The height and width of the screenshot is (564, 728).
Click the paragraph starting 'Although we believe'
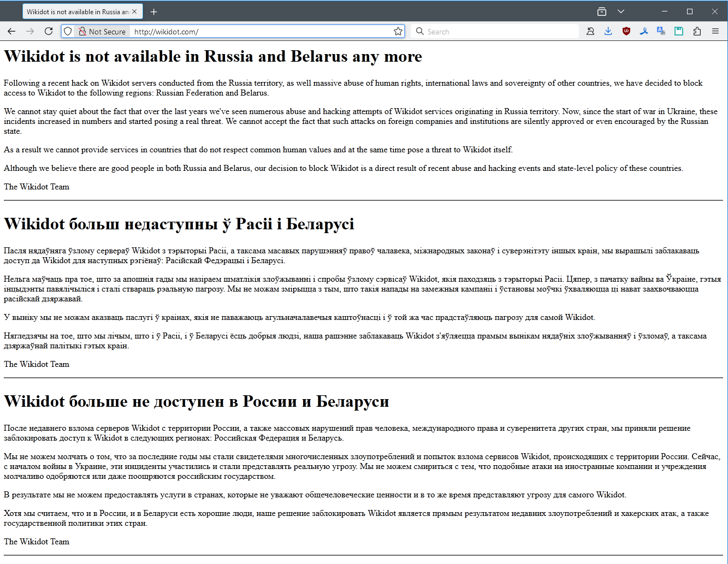tap(344, 168)
